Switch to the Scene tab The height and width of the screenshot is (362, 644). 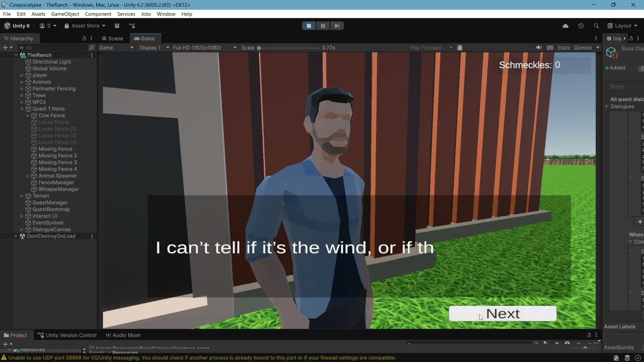(x=113, y=38)
